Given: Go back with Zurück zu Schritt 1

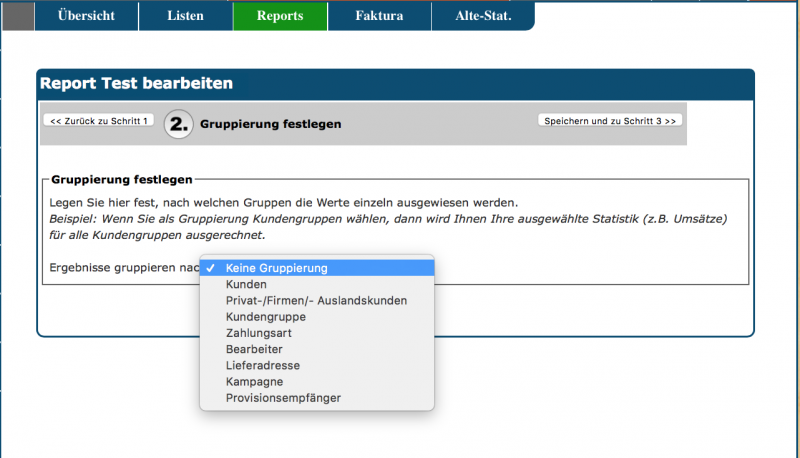Looking at the screenshot, I should coord(98,120).
